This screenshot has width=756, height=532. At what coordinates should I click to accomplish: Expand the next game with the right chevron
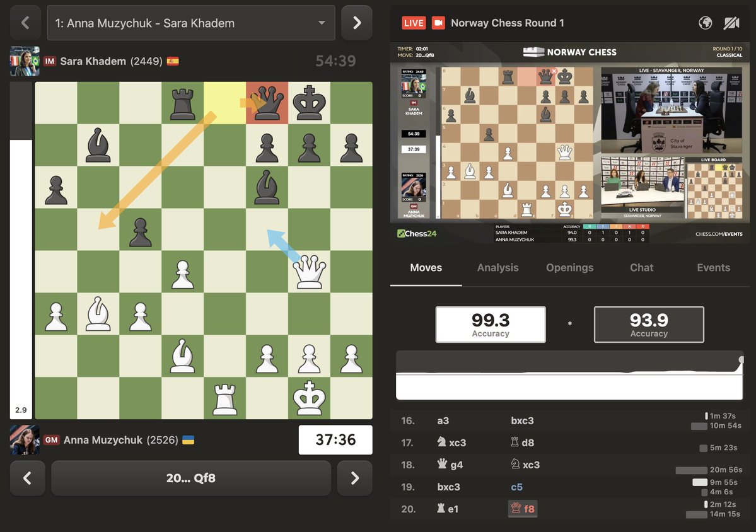pos(356,23)
